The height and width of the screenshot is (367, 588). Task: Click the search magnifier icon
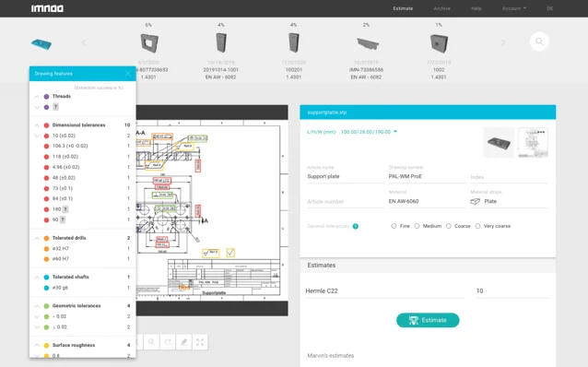[539, 41]
